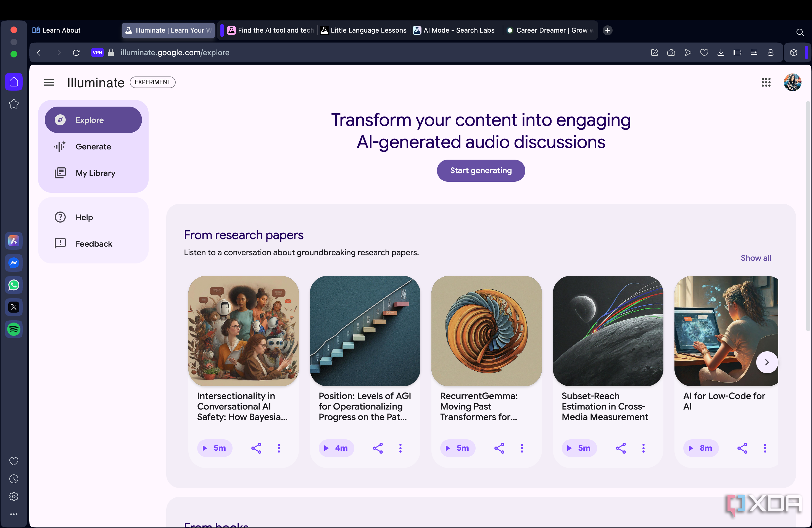Open the browser downloads panel
812x528 pixels.
click(721, 52)
